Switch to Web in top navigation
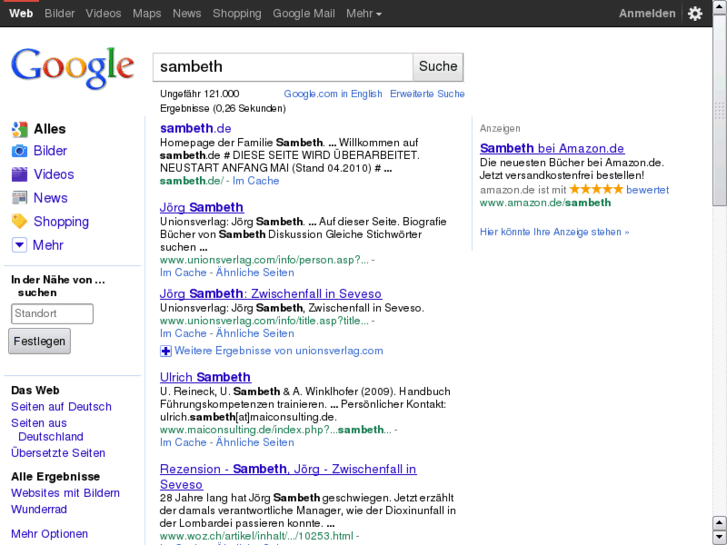Screen dimensions: 727x545 21,13
